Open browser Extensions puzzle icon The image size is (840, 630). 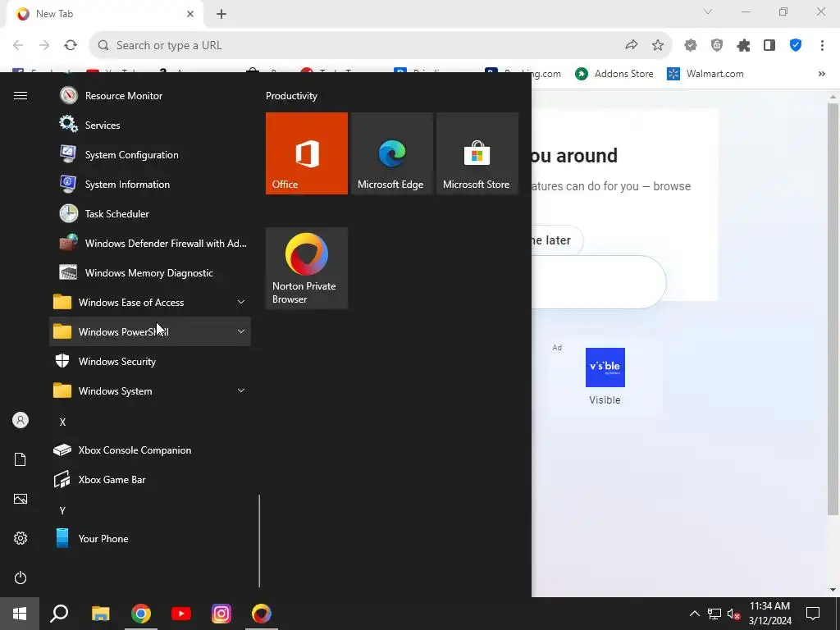(743, 46)
